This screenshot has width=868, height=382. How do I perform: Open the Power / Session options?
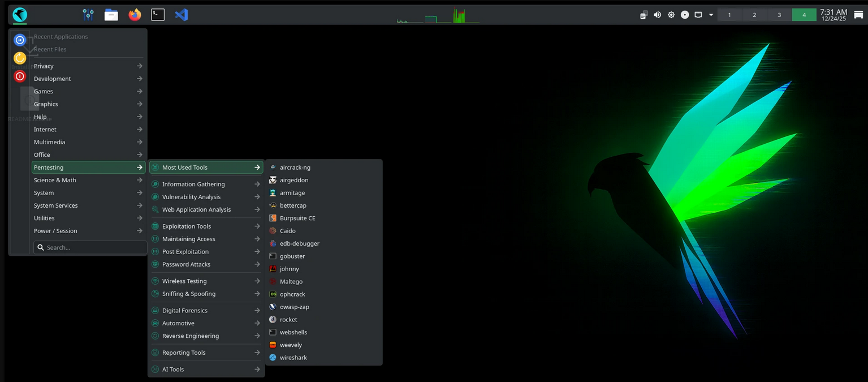[x=55, y=231]
